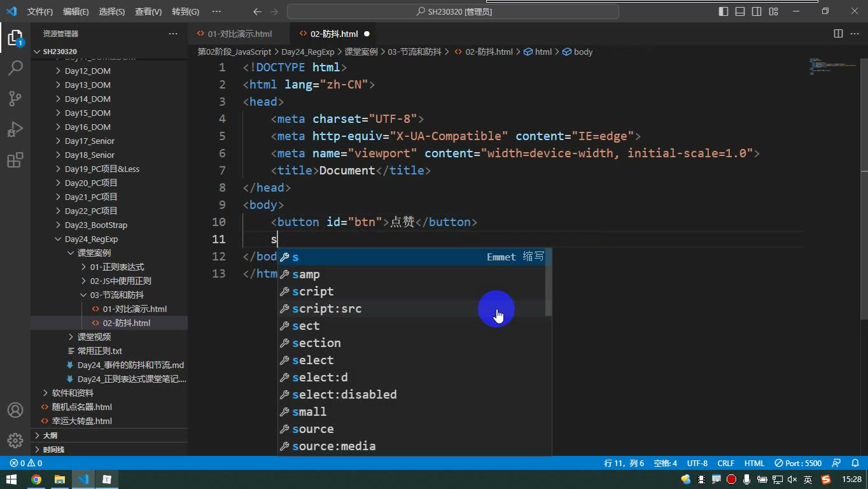This screenshot has height=489, width=868.
Task: Open Chrome from Windows taskbar
Action: coord(36,479)
